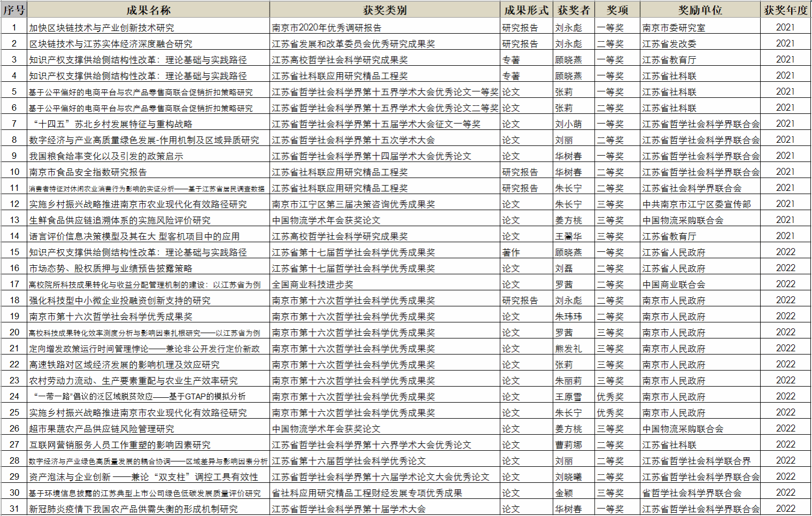Select the 奖项 column header
Viewport: 812px width, 516px height.
(x=617, y=10)
